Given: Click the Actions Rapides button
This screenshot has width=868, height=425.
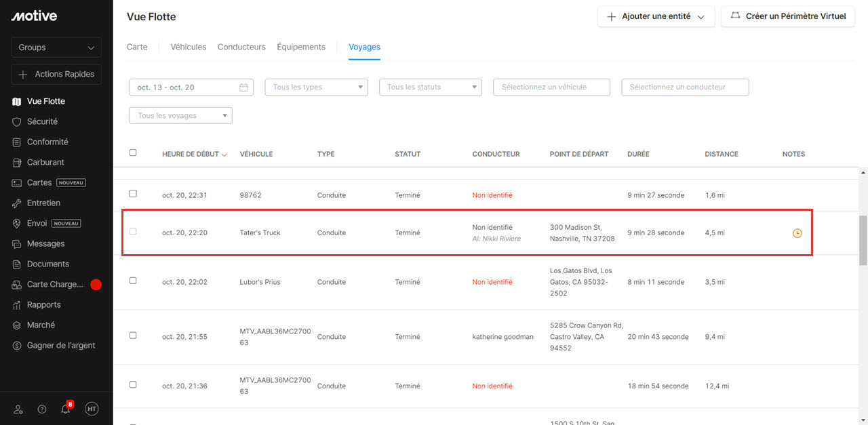Looking at the screenshot, I should point(56,75).
